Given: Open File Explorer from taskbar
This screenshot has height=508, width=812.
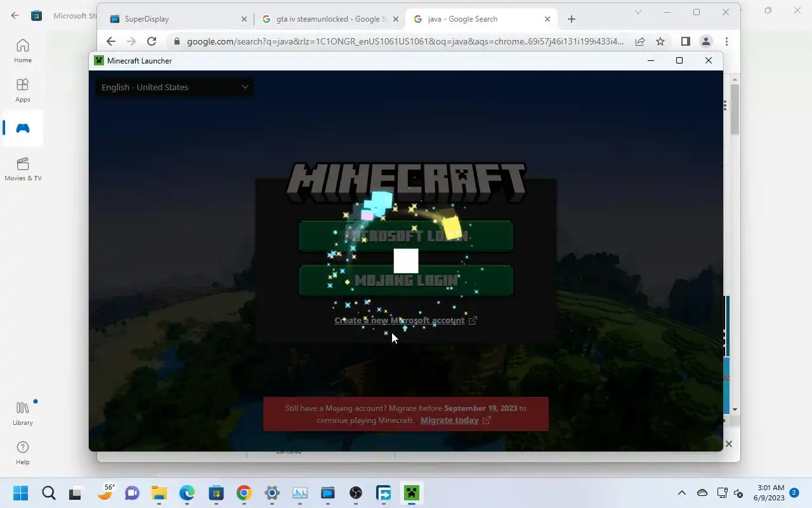Looking at the screenshot, I should coord(159,493).
